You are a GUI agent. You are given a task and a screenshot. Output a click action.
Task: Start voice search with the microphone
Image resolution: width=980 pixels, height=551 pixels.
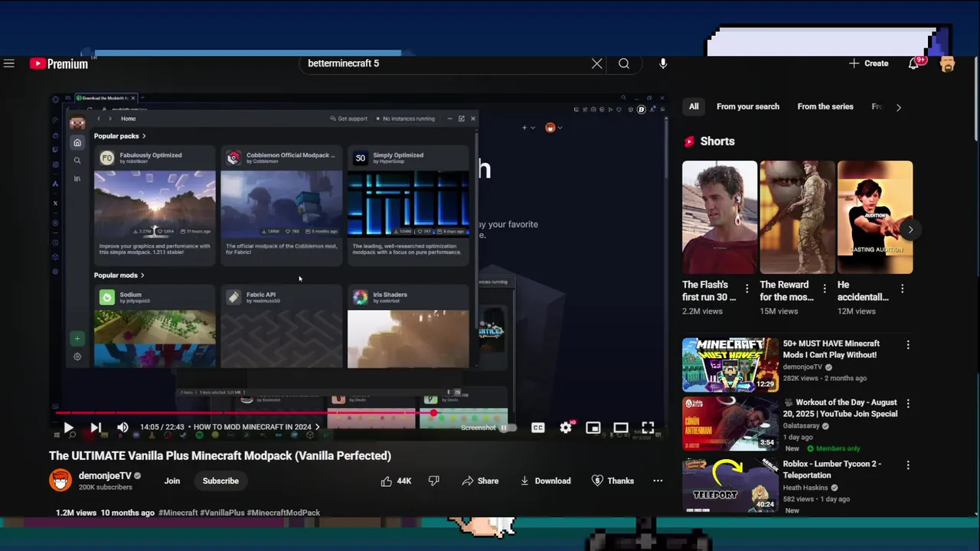[x=663, y=64]
